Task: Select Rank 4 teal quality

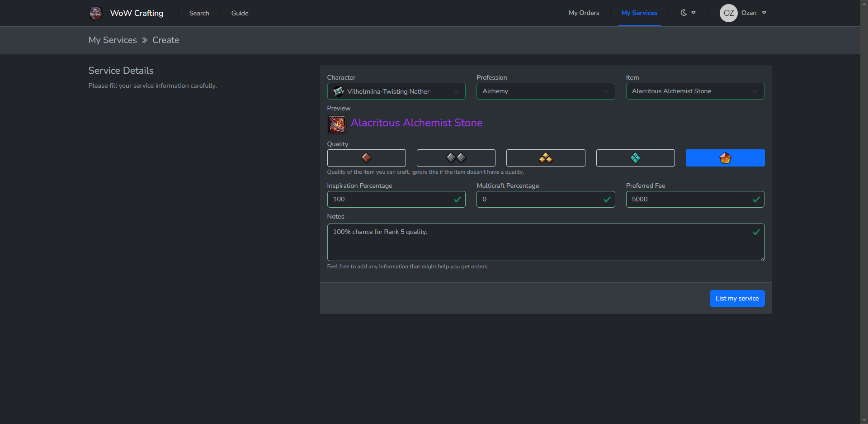Action: [635, 158]
